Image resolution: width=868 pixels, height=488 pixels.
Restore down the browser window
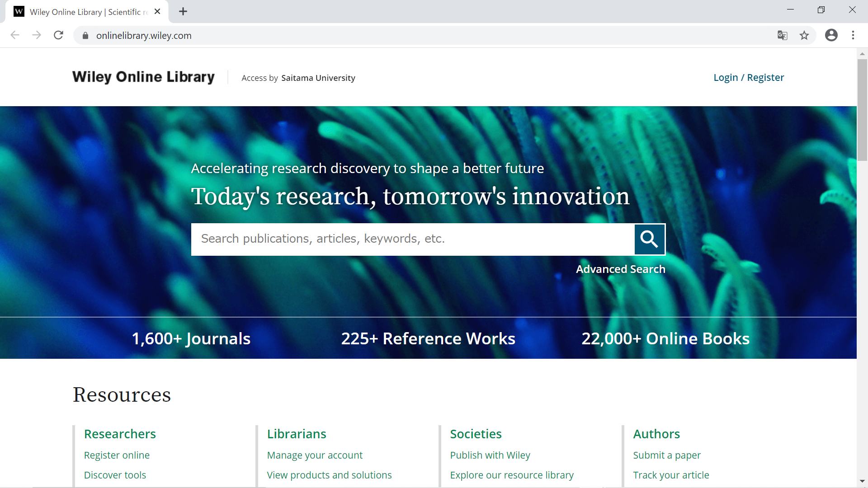click(821, 10)
